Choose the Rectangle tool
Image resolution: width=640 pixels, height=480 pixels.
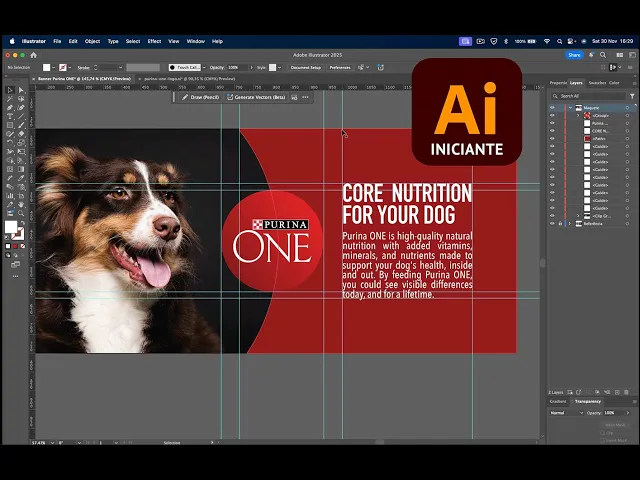[10, 125]
